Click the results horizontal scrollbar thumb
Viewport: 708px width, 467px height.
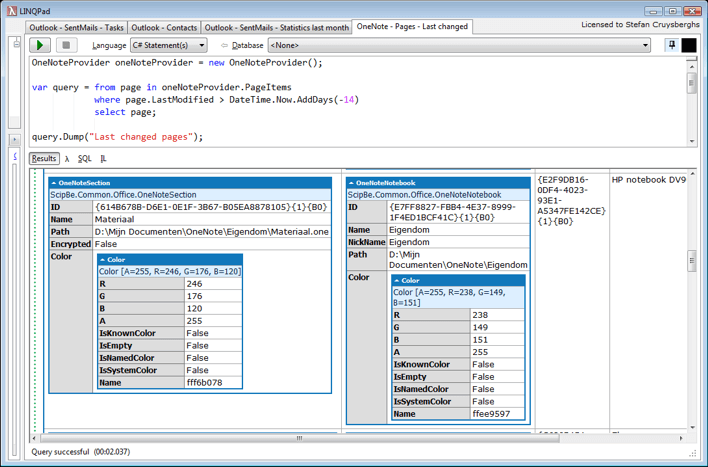299,438
